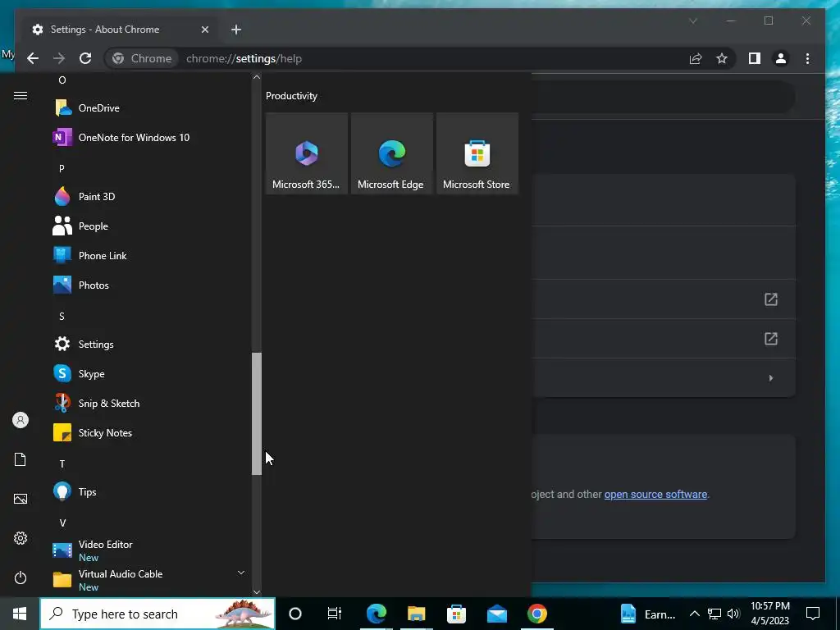Click the app list scroll-down arrow
The image size is (840, 630).
[x=257, y=592]
